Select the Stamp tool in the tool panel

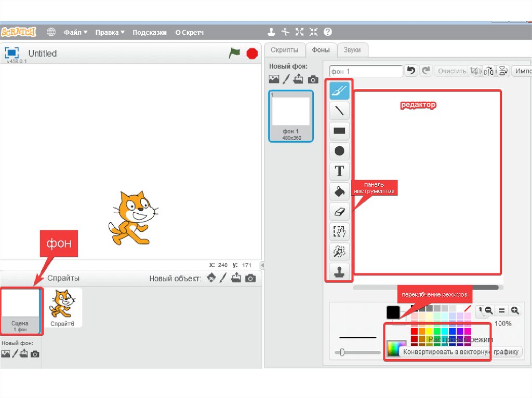click(x=339, y=272)
